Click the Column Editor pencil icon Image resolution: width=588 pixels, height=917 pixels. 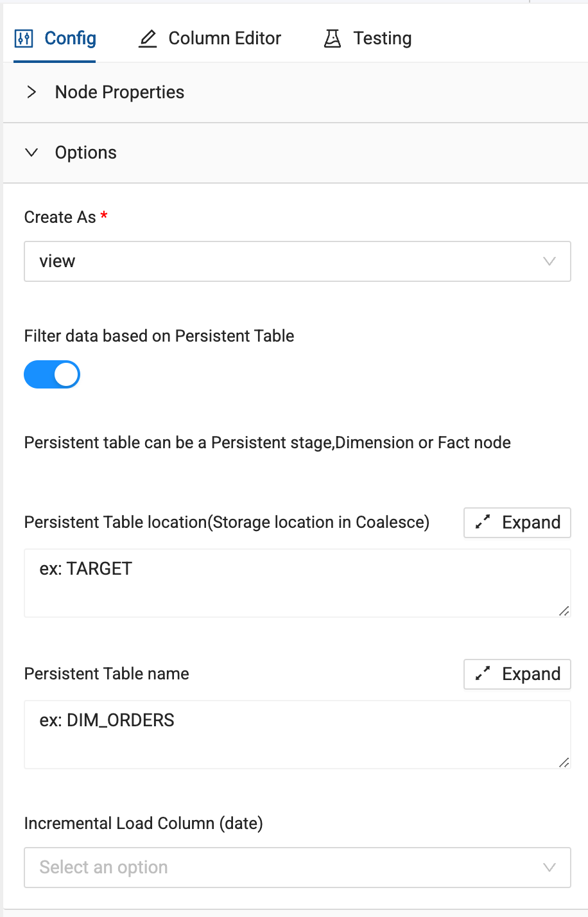148,39
